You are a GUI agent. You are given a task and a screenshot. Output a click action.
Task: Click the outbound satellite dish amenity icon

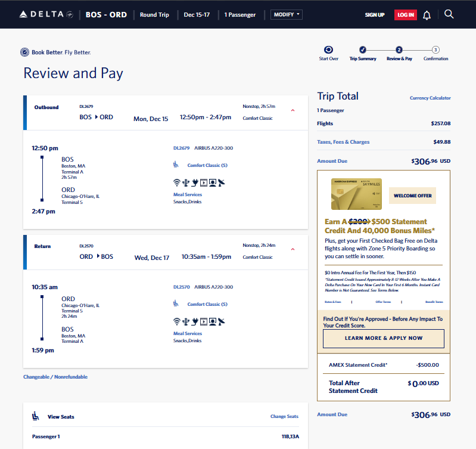pos(222,182)
